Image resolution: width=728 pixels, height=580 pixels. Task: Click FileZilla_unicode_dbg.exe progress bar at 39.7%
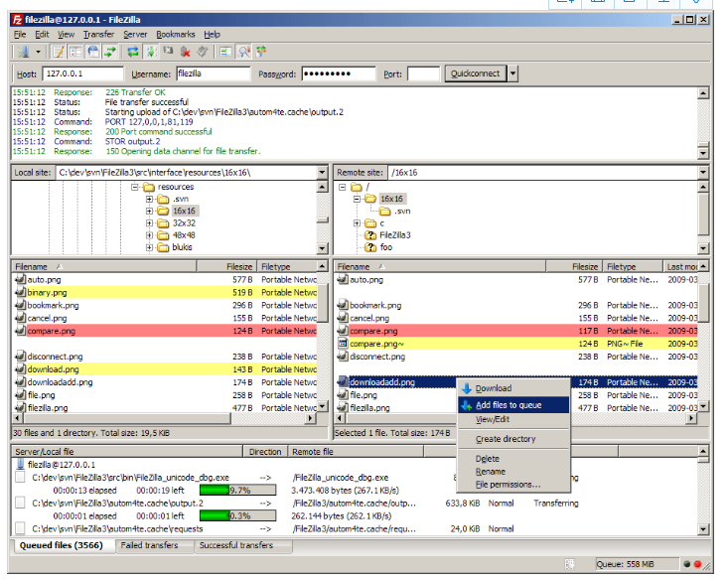coord(237,491)
